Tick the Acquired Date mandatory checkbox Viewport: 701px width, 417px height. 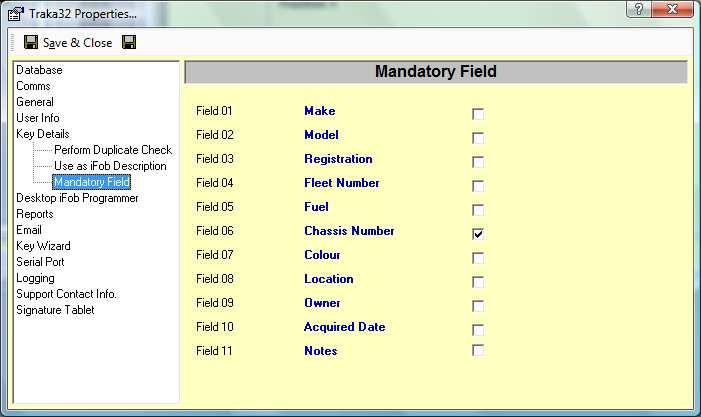[478, 330]
